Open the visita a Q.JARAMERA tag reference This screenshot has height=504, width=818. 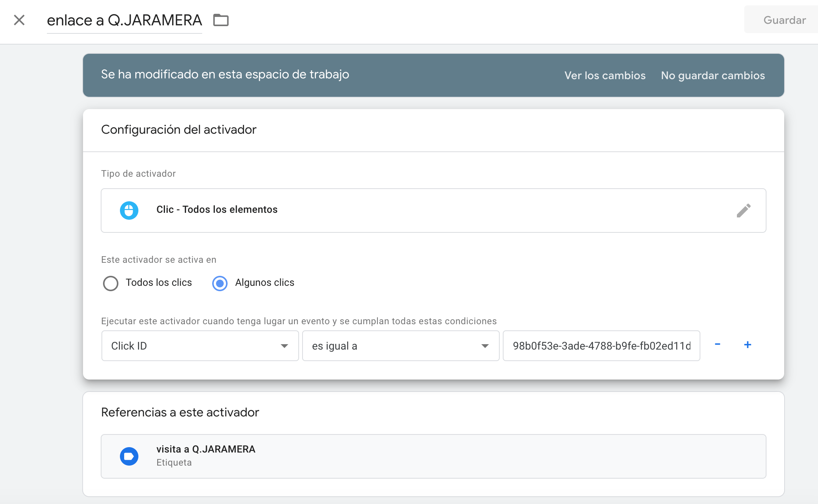(434, 456)
